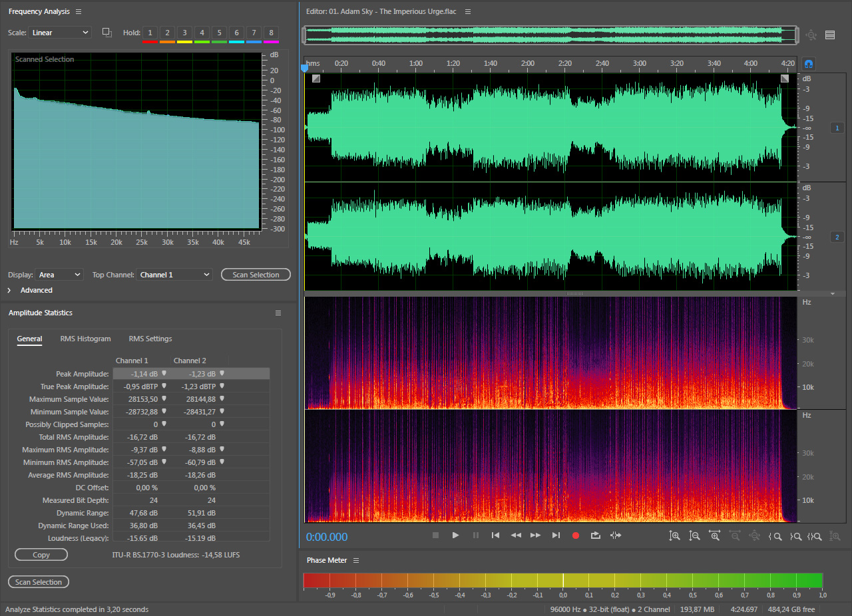Switch to RMS Settings tab
The image size is (852, 616).
point(150,339)
